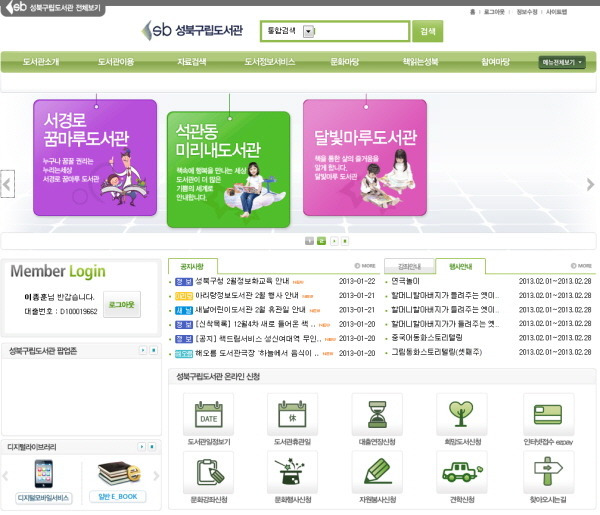
Task: Show previous digital library item
Action: (x=5, y=476)
